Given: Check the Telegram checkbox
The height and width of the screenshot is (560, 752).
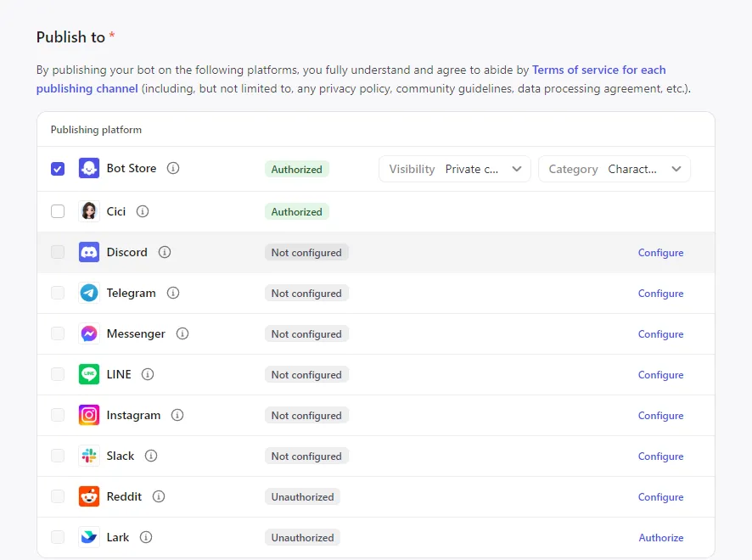Looking at the screenshot, I should click(58, 293).
